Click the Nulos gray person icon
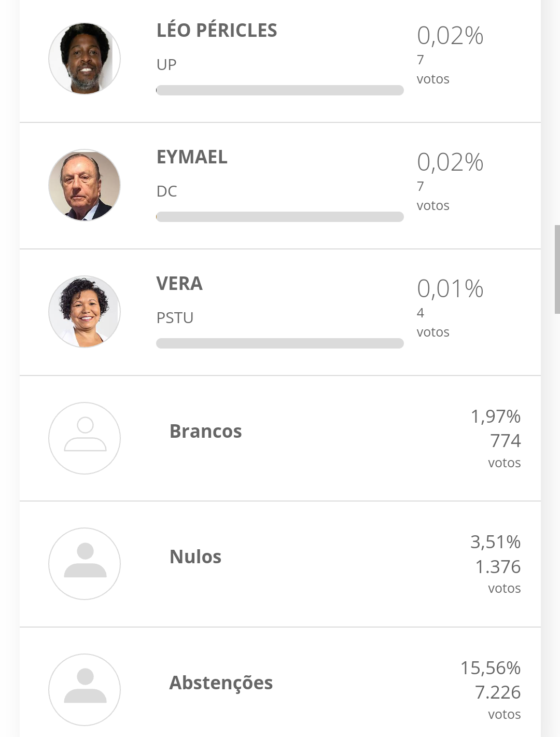 pos(85,564)
